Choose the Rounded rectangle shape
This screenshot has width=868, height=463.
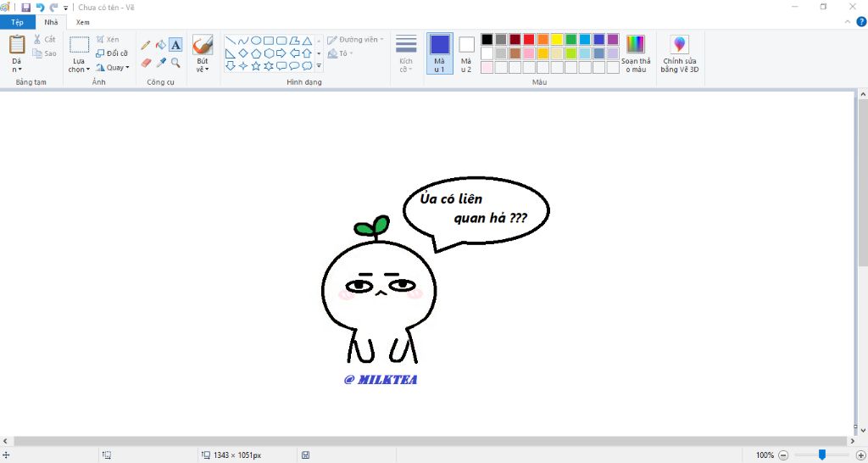[x=281, y=41]
